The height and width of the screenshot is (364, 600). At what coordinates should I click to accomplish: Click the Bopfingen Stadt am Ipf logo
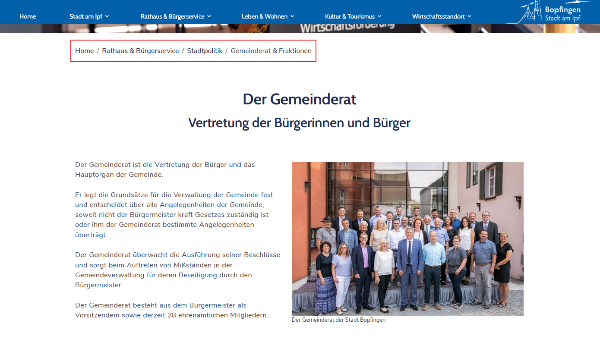(548, 12)
